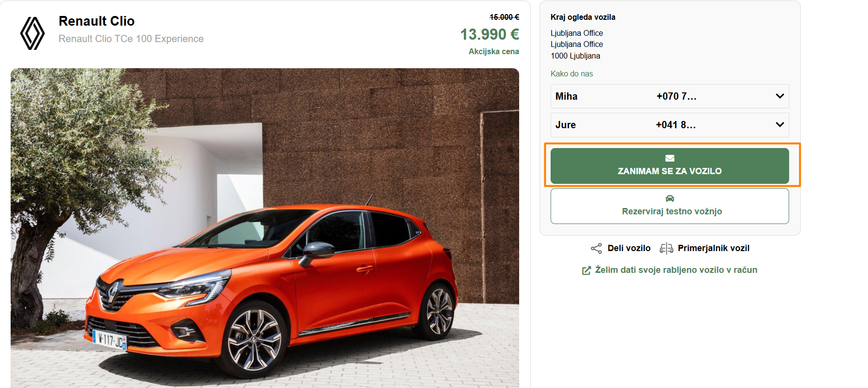Viewport: 868px width, 388px height.
Task: Click Želim dati svoje rabljeno vozilo v račun
Action: 676,270
